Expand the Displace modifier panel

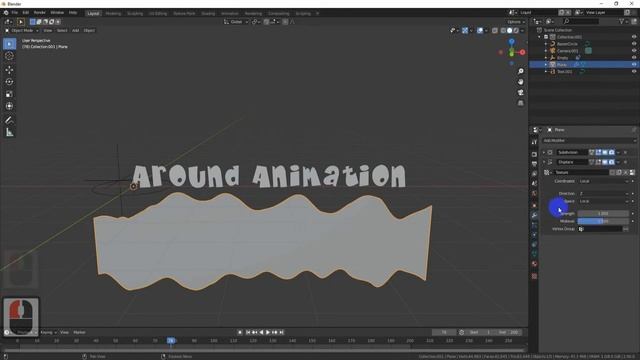(544, 162)
